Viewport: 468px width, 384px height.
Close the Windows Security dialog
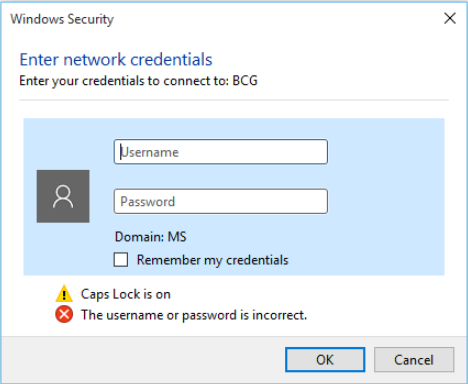(450, 18)
